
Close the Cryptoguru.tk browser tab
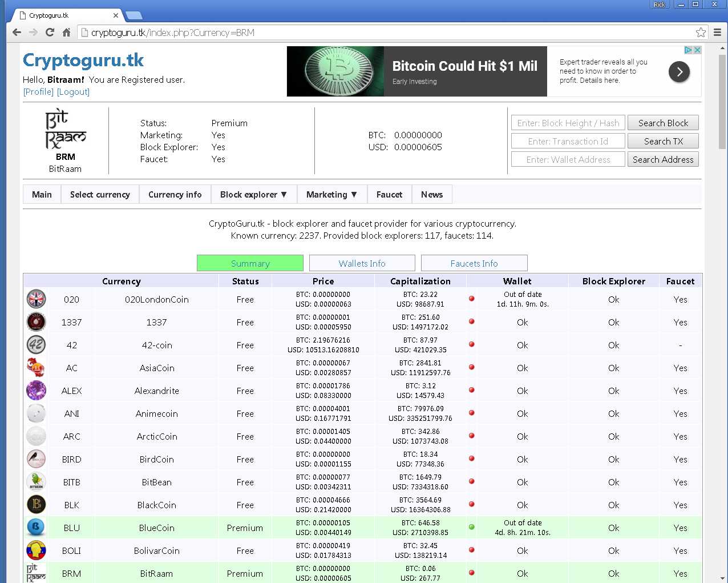[x=116, y=15]
